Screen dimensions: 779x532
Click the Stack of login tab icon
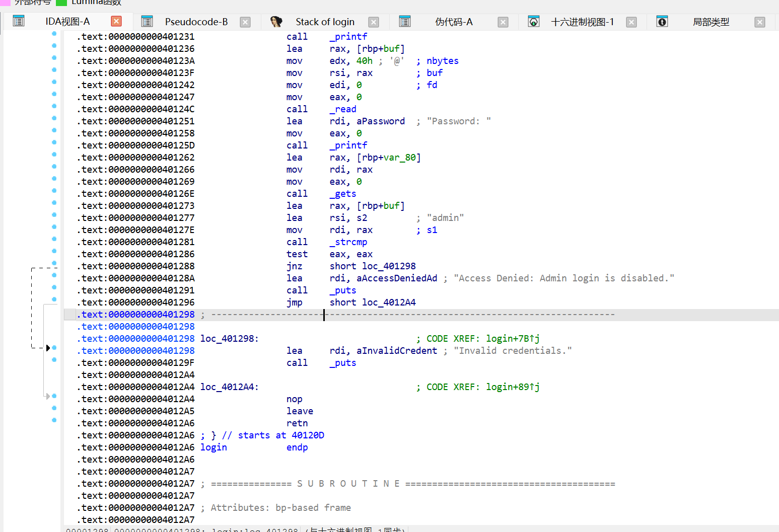[x=276, y=21]
